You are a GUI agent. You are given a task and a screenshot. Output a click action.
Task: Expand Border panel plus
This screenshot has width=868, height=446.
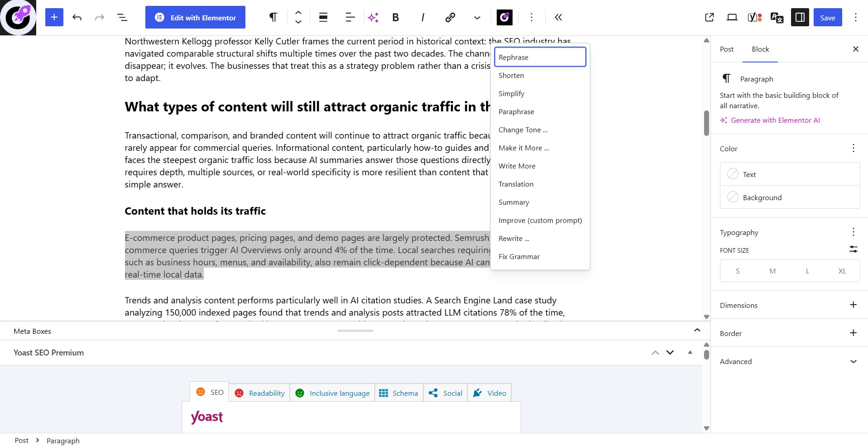coord(853,333)
